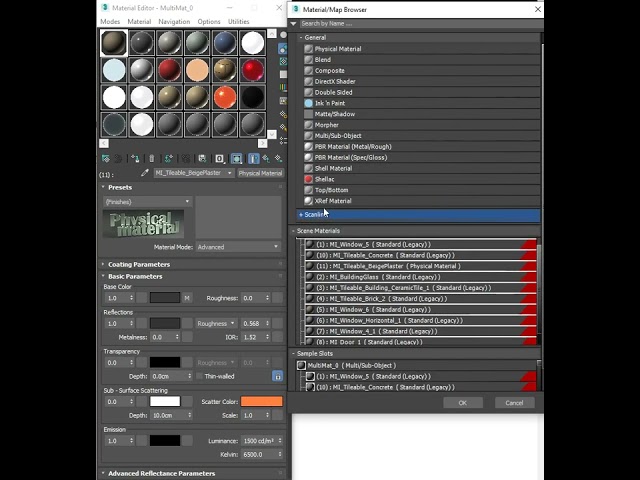
Task: Click the Make Unique icon
Action: 185,158
